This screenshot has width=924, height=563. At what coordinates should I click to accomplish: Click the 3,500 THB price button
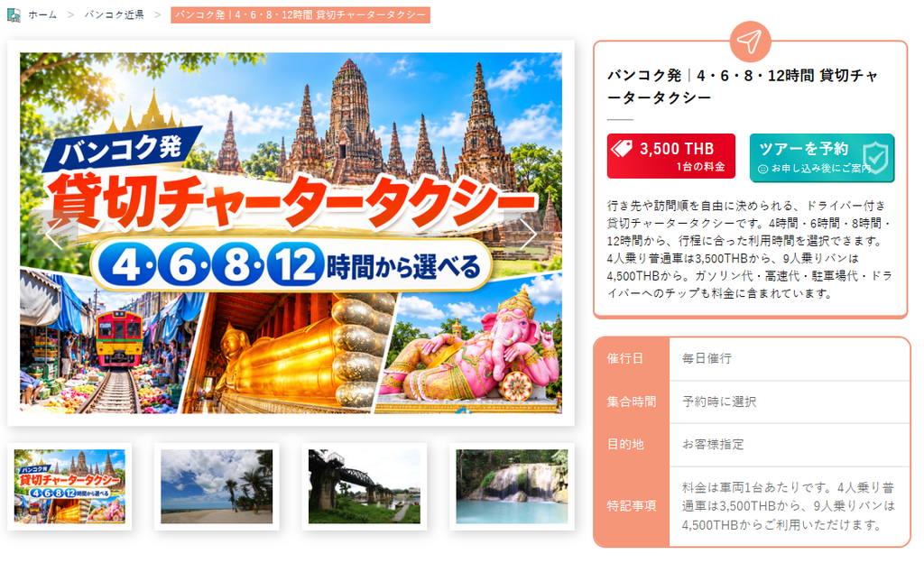click(x=671, y=156)
